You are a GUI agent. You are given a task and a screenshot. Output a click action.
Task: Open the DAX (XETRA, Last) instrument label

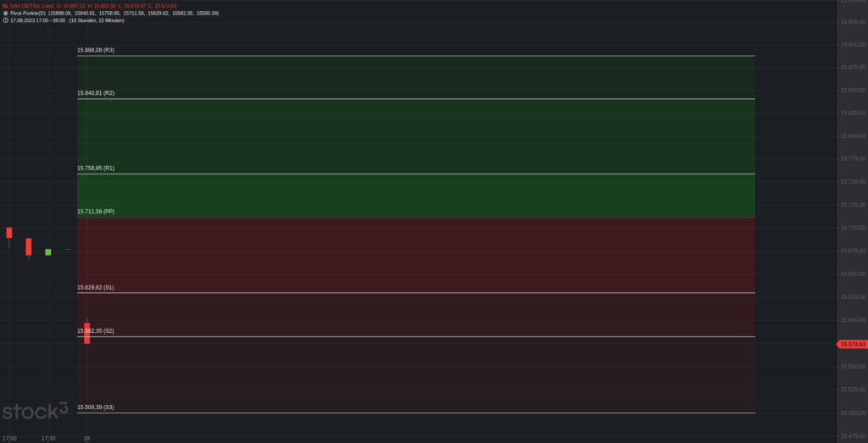[x=32, y=6]
